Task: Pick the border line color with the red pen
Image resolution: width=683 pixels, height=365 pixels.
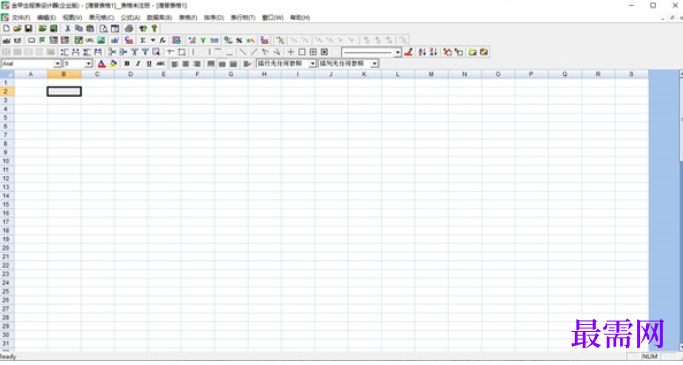Action: (408, 52)
